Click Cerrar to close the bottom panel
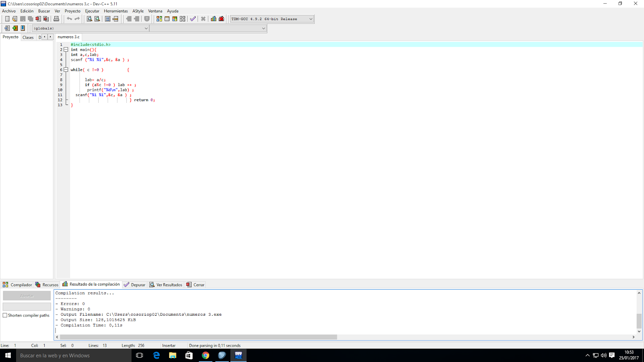The image size is (644, 362). click(x=195, y=285)
